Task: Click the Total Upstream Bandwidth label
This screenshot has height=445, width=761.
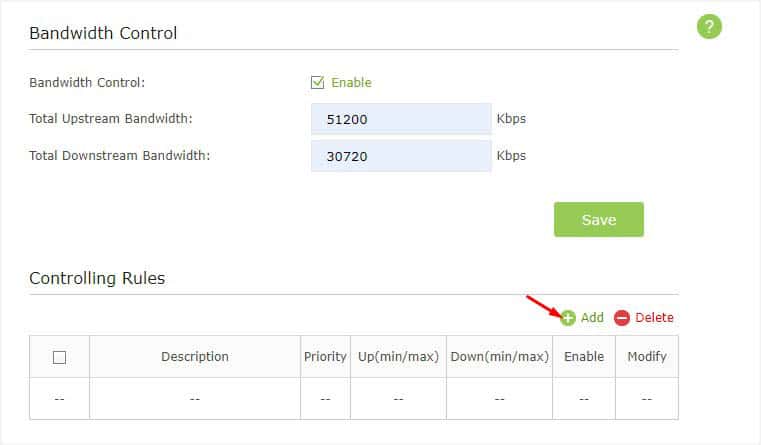Action: (x=111, y=118)
